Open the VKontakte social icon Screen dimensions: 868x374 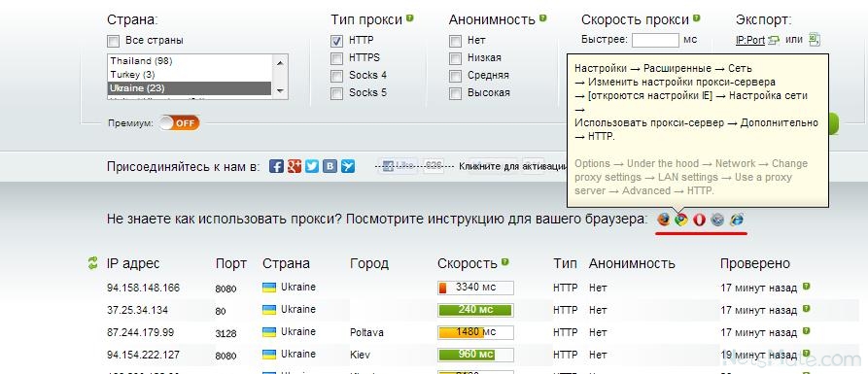click(x=330, y=166)
